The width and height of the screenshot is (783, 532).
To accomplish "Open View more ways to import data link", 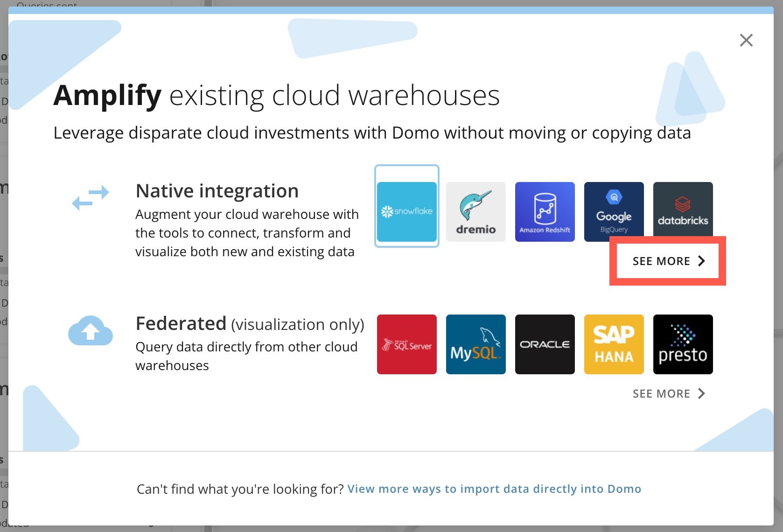I will click(494, 489).
